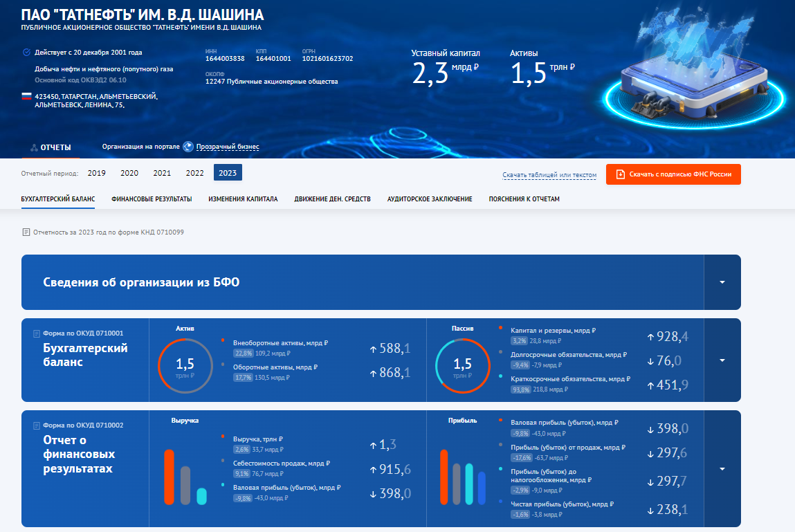Open the ОТЧЕТЫ tab
Screen dimensions: 795x532
click(51, 147)
